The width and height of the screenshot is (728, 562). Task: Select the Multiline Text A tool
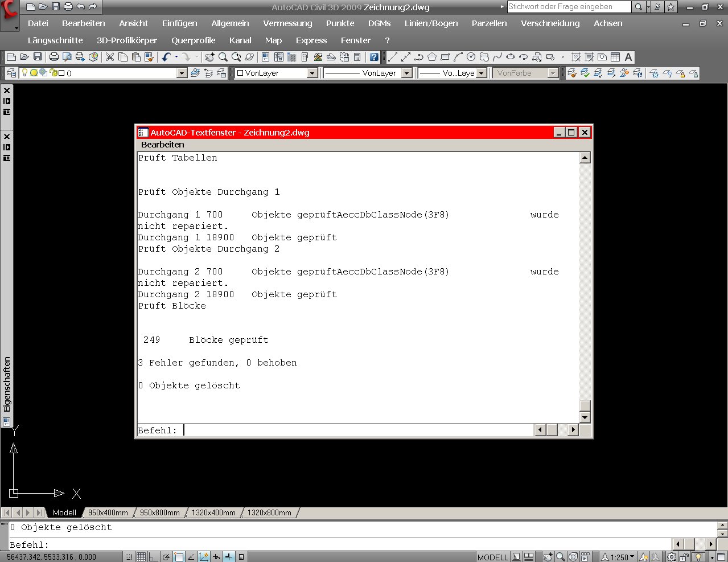[628, 57]
